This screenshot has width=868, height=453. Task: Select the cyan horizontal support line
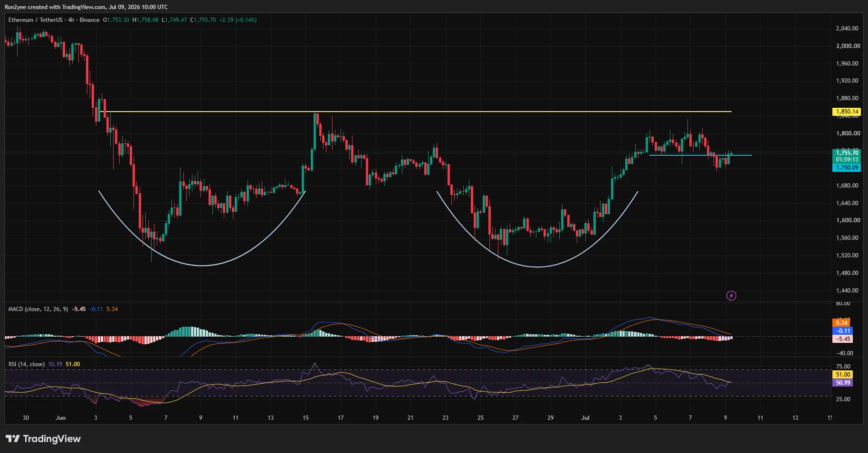pos(700,155)
